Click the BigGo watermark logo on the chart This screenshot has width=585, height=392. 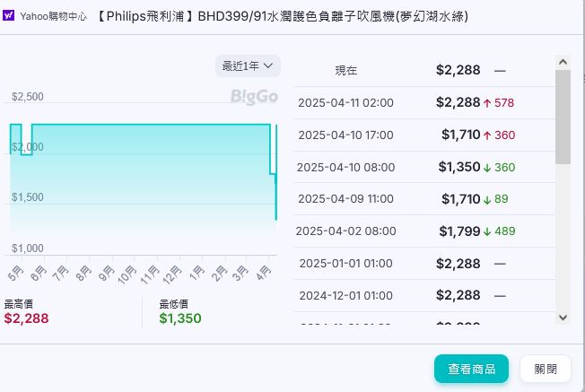point(254,96)
